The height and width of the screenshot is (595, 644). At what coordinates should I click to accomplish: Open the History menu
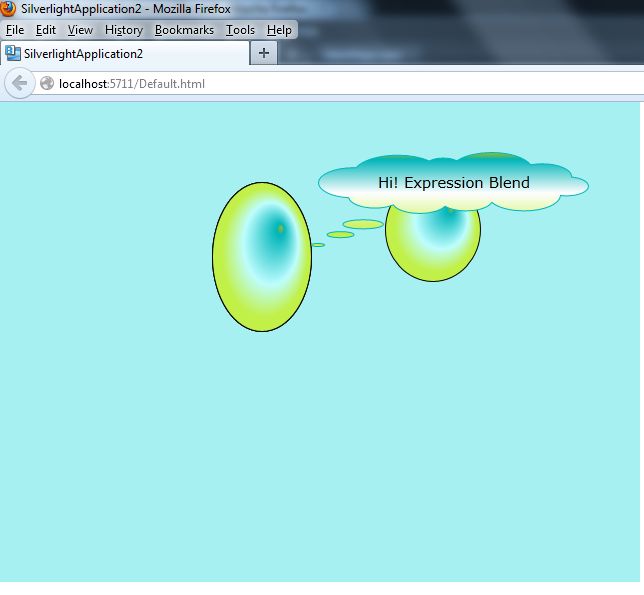[124, 30]
